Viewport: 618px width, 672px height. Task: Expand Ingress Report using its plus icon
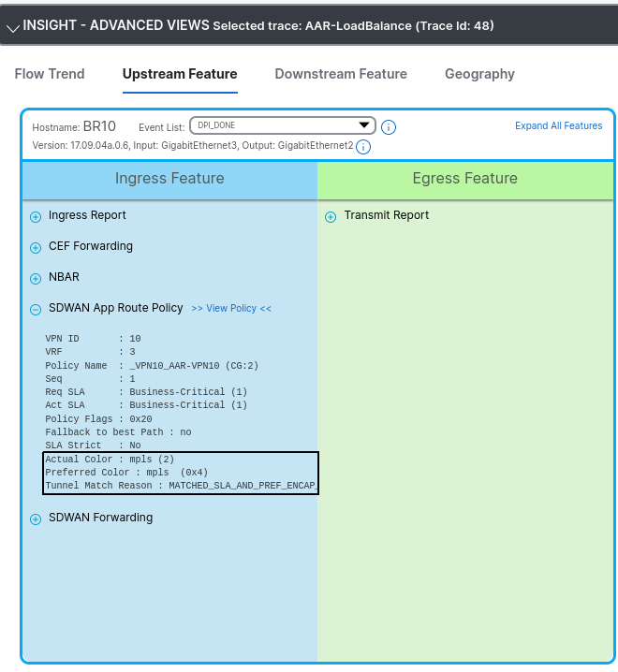tap(36, 216)
